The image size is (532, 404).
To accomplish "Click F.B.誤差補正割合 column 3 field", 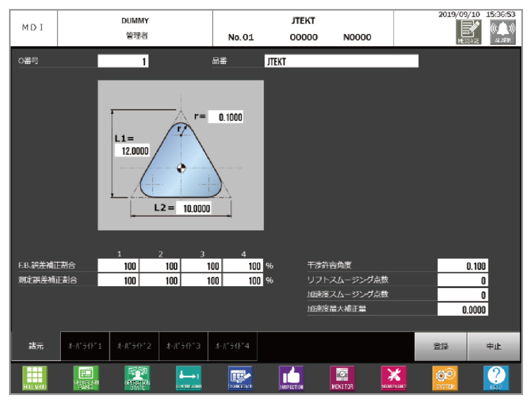I will click(x=201, y=266).
